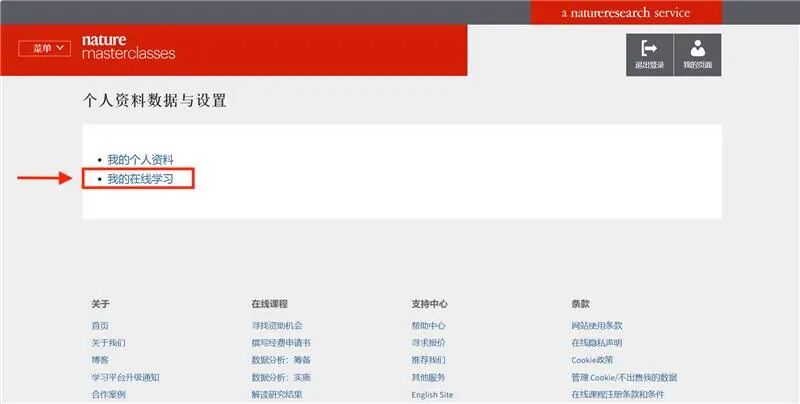Switch to the English Site link
800x404 pixels.
[432, 395]
